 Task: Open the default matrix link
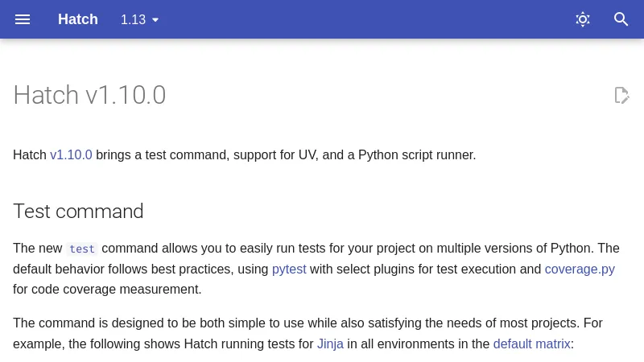coord(531,343)
